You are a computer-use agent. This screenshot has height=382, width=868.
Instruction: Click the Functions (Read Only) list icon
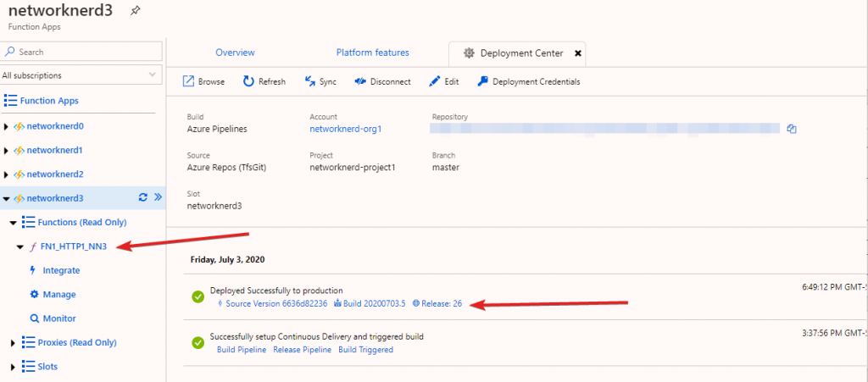point(28,222)
